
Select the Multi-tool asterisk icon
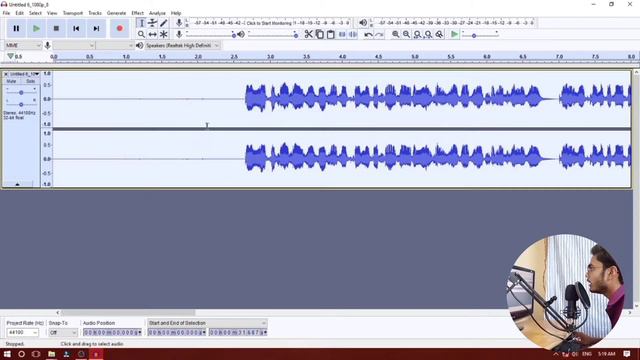coord(163,35)
